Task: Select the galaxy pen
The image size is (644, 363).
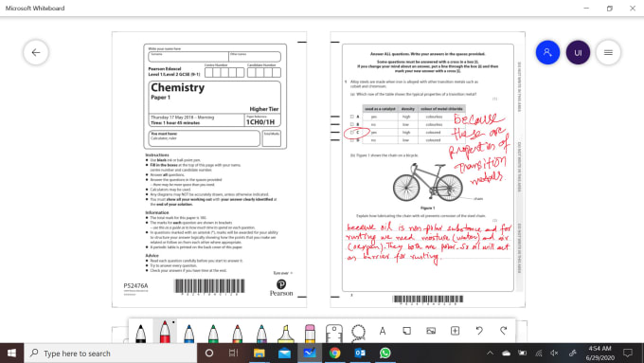Action: (261, 333)
